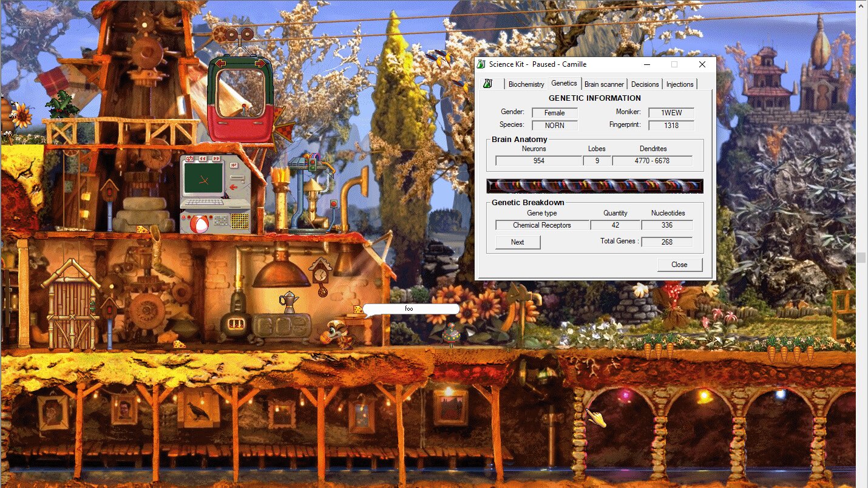The width and height of the screenshot is (868, 488).
Task: Click the Chemical Receptors gene type field
Action: 541,225
